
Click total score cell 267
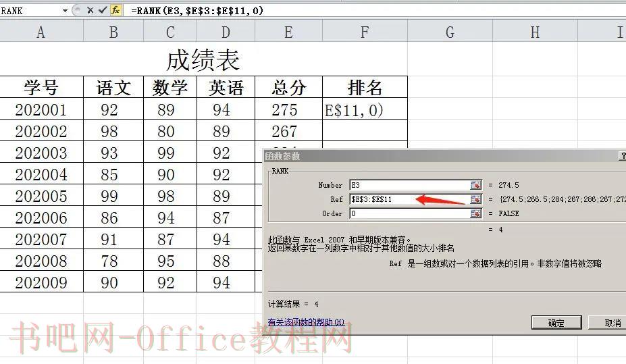point(288,130)
